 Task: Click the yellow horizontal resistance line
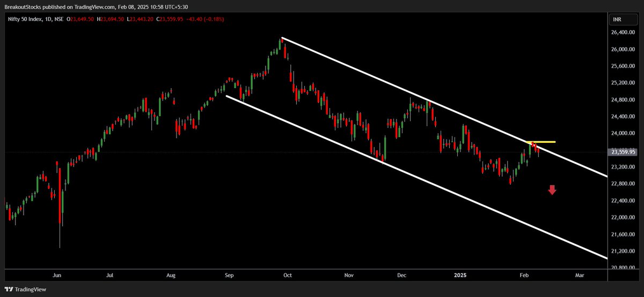coord(541,142)
